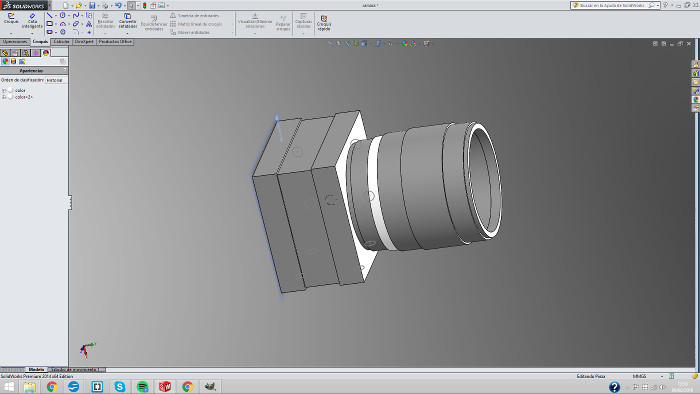This screenshot has height=394, width=700.
Task: Open the help search options dropdown arrow
Action: [x=658, y=5]
